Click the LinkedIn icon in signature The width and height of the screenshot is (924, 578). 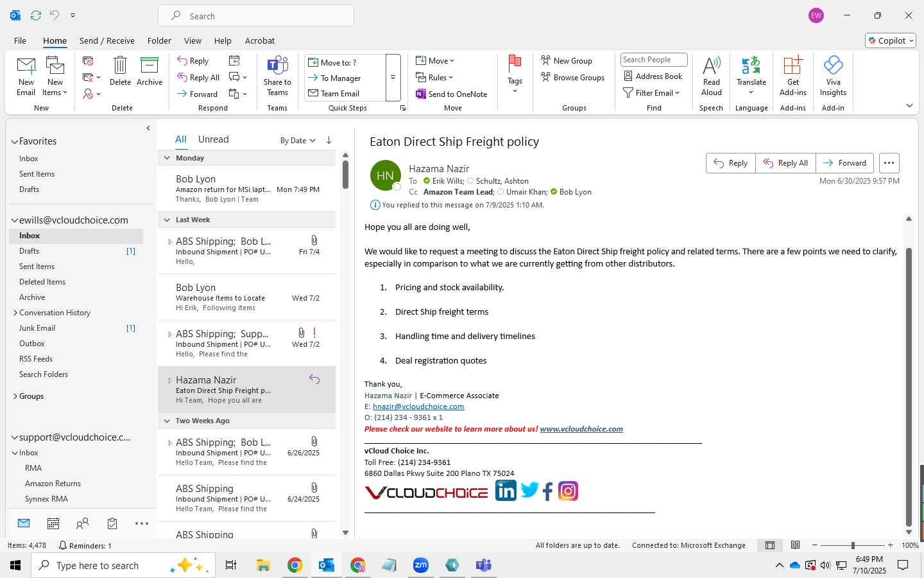tap(506, 491)
